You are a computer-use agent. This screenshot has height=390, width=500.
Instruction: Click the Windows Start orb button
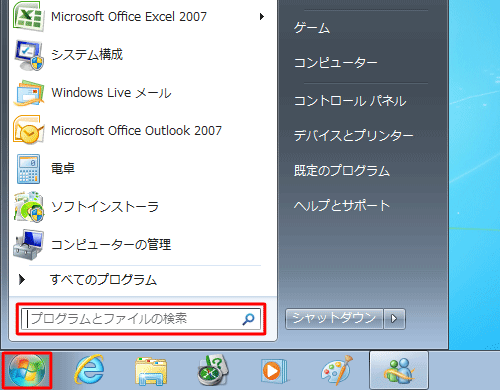click(27, 371)
